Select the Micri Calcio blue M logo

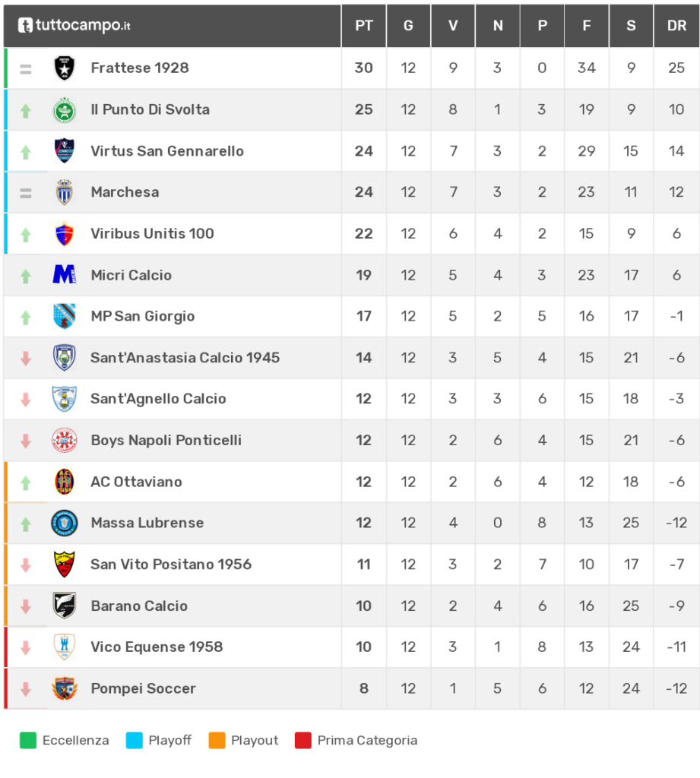pyautogui.click(x=64, y=274)
